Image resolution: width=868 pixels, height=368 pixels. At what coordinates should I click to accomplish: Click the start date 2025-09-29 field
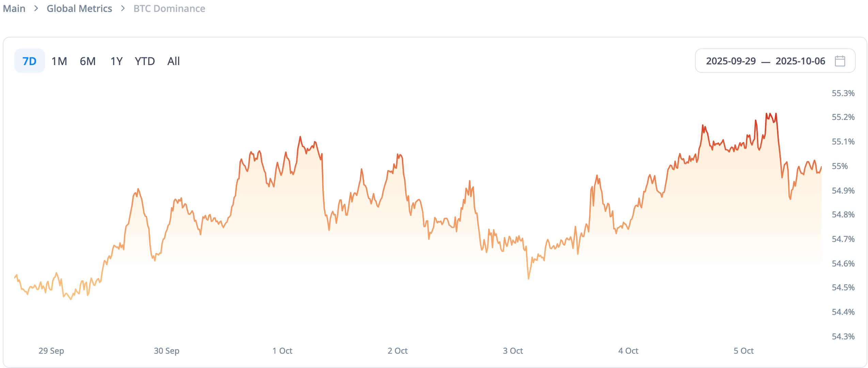731,61
